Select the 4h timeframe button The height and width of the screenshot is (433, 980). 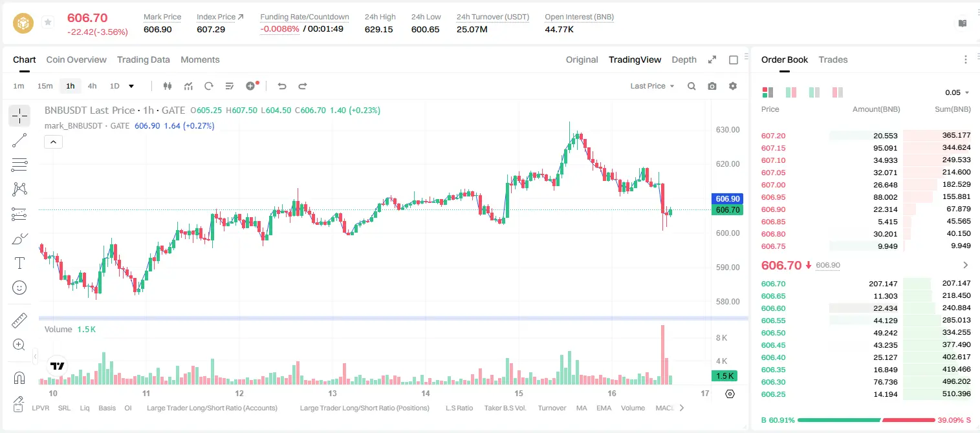click(93, 86)
